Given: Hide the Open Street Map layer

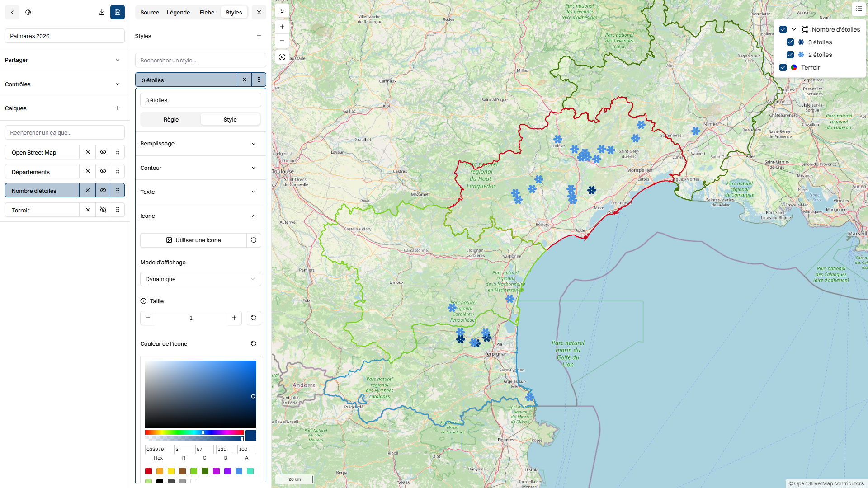Looking at the screenshot, I should pyautogui.click(x=103, y=152).
